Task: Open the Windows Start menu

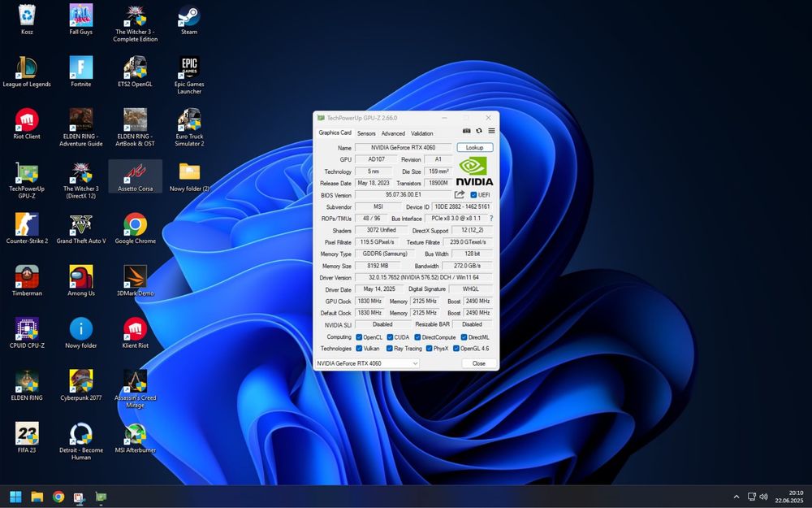Action: point(15,497)
